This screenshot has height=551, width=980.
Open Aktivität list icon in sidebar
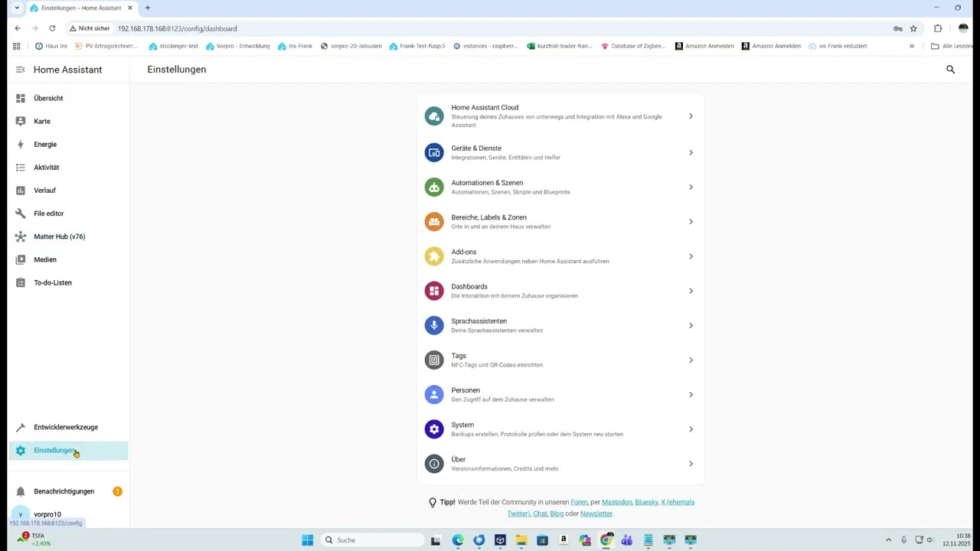[x=21, y=167]
